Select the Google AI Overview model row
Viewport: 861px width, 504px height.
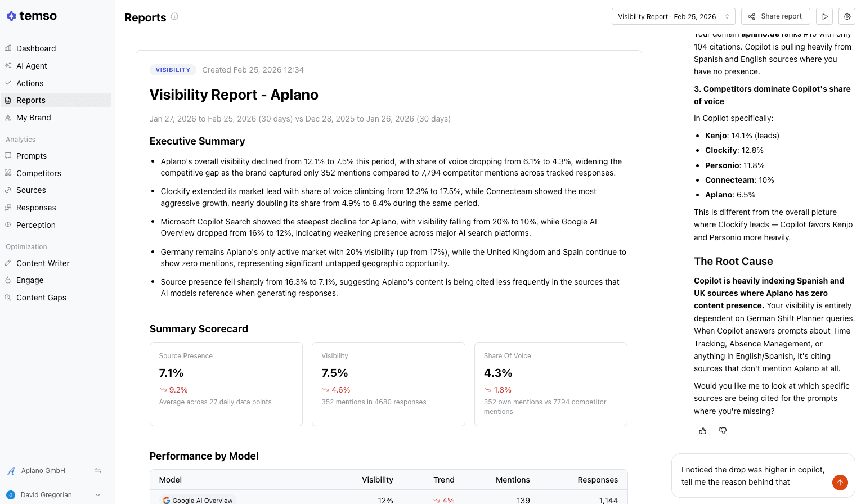pos(202,500)
